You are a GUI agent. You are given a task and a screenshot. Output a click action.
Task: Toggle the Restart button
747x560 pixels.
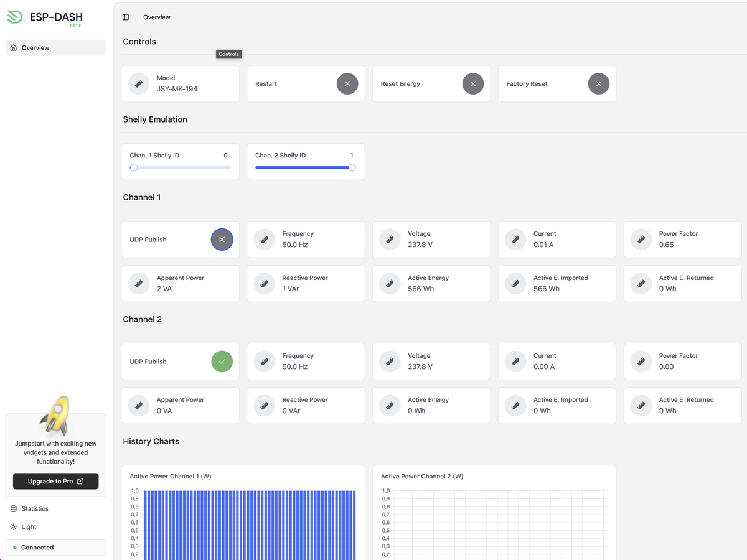tap(347, 83)
